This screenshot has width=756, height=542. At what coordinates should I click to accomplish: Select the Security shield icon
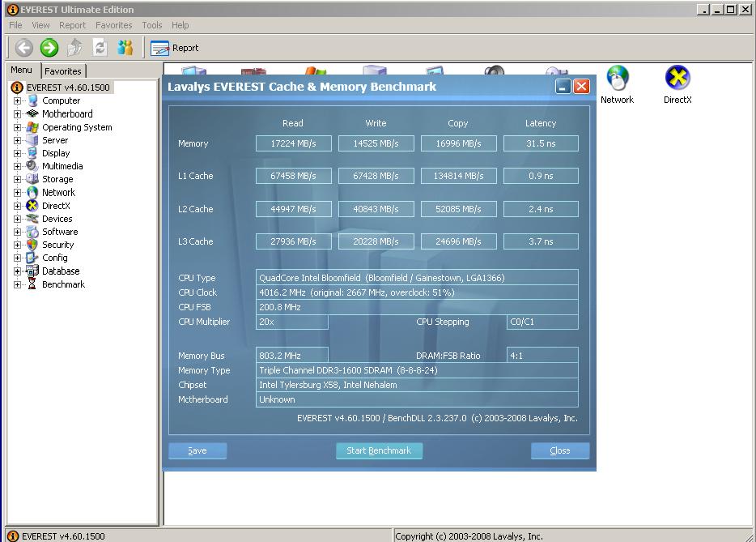[32, 245]
